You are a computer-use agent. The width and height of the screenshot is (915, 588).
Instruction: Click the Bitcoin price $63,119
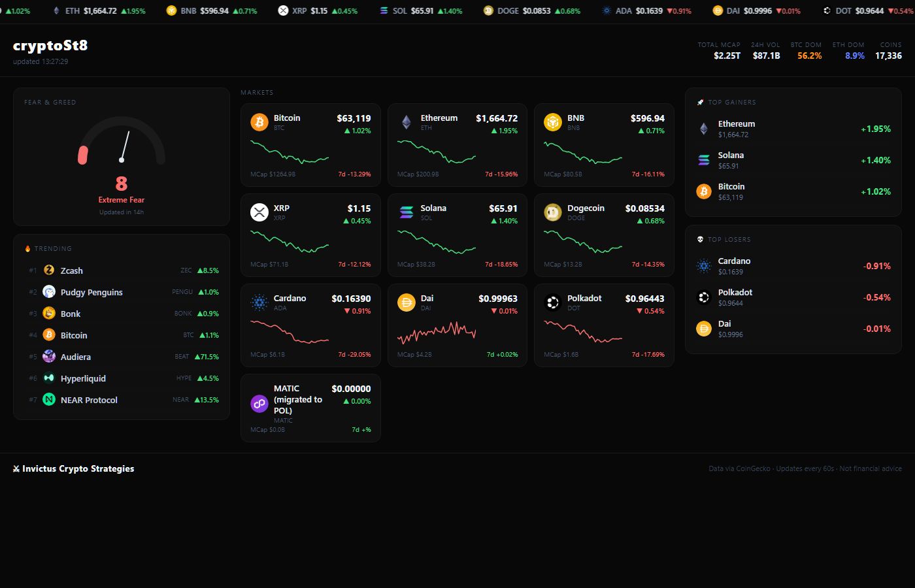pyautogui.click(x=354, y=118)
